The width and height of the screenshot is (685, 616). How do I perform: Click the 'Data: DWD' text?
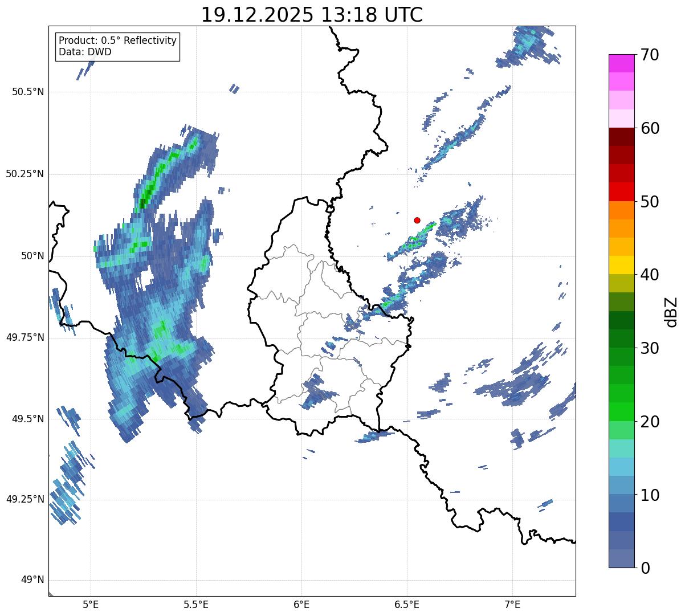pos(85,52)
